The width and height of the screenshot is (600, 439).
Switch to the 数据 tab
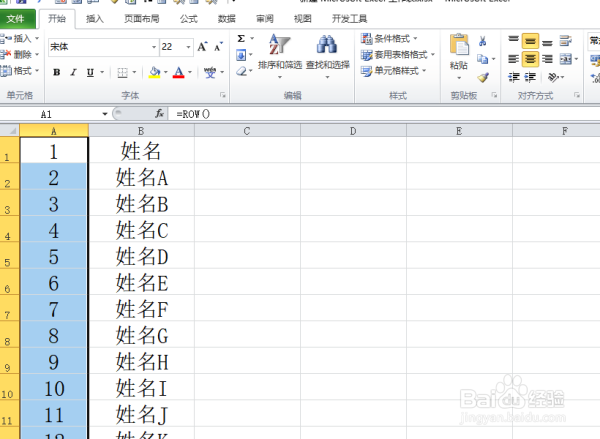click(227, 19)
